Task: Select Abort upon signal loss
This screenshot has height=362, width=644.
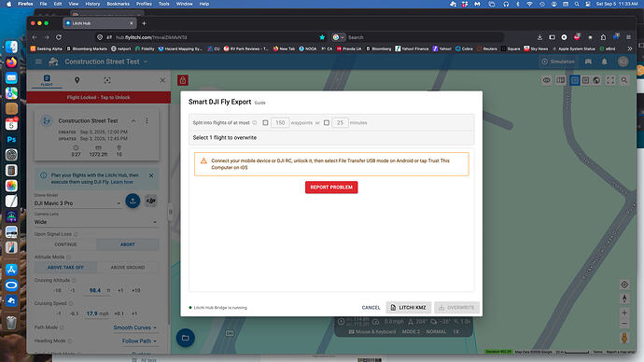Action: click(x=128, y=244)
